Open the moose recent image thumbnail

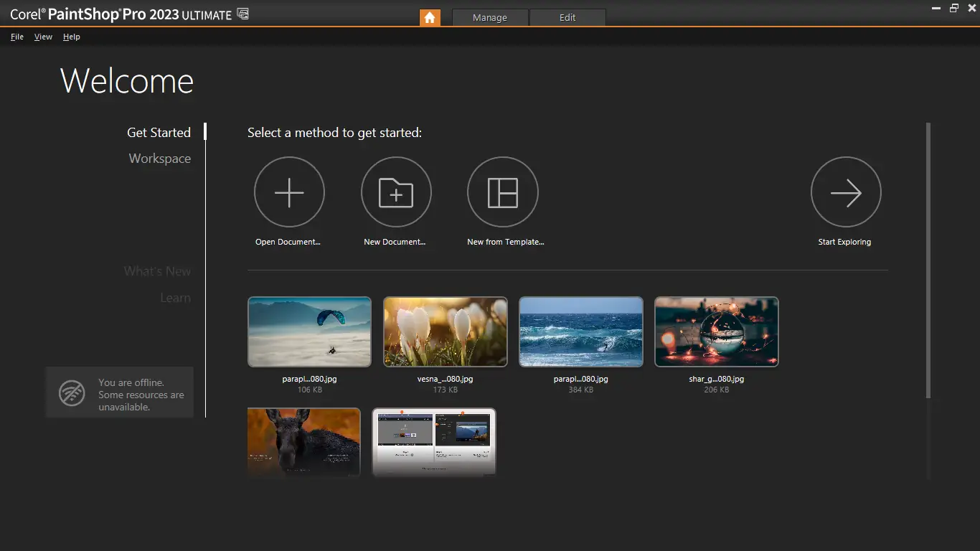(303, 442)
